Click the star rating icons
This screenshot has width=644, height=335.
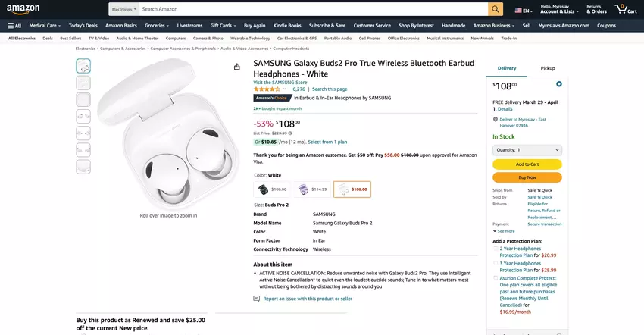[x=267, y=89]
